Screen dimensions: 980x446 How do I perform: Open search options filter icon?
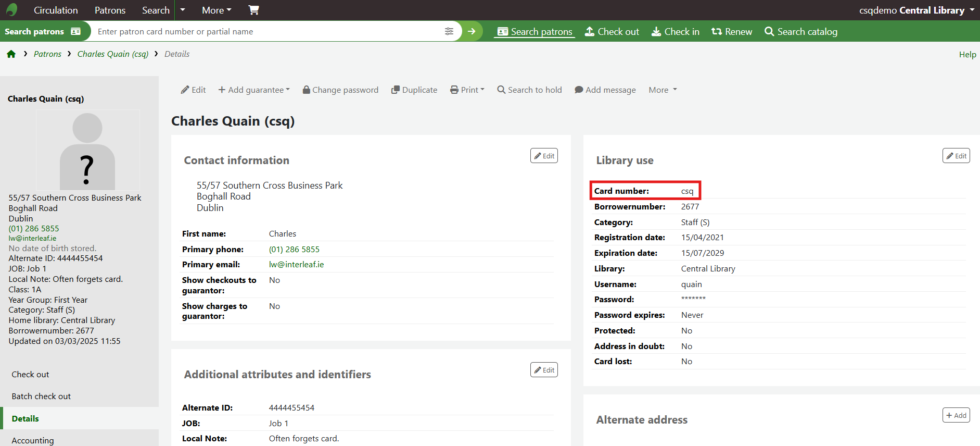click(x=449, y=31)
